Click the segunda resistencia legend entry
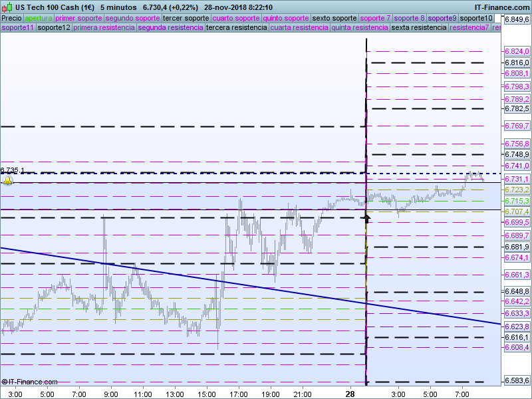Viewport: 532px width, 399px height. click(171, 27)
